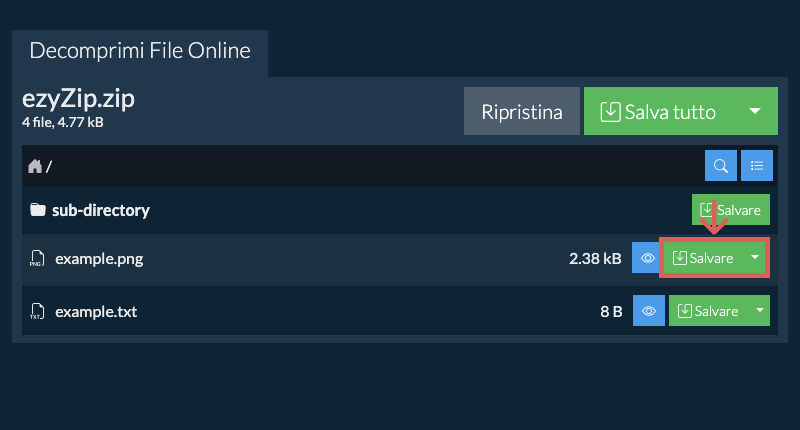Preview example.txt using the eye icon

pyautogui.click(x=648, y=311)
